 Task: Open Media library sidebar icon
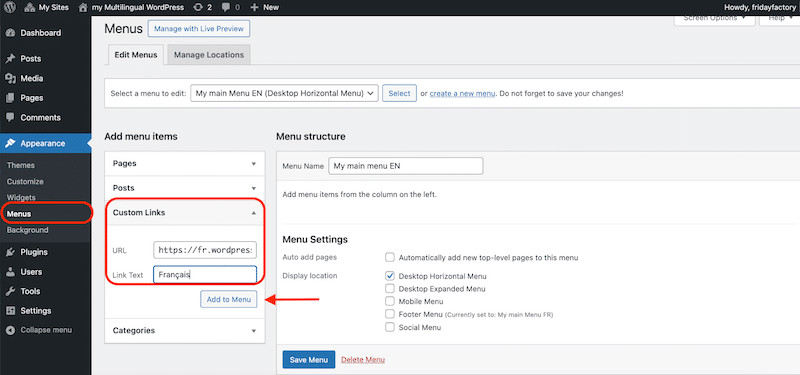[x=10, y=79]
